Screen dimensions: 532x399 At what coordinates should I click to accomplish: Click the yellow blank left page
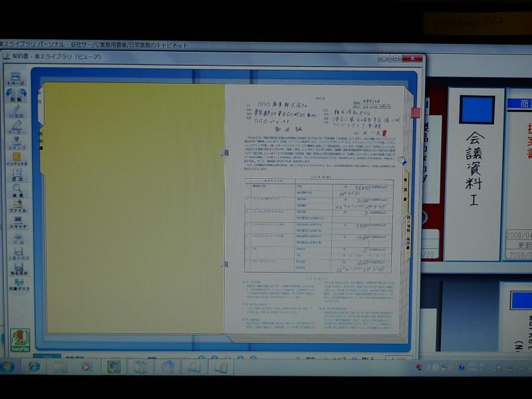133,206
